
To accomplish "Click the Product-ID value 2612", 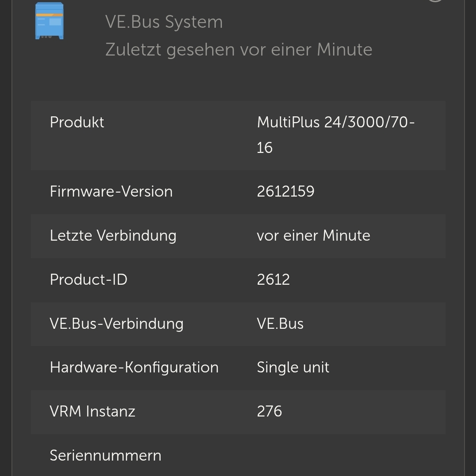I will point(273,279).
